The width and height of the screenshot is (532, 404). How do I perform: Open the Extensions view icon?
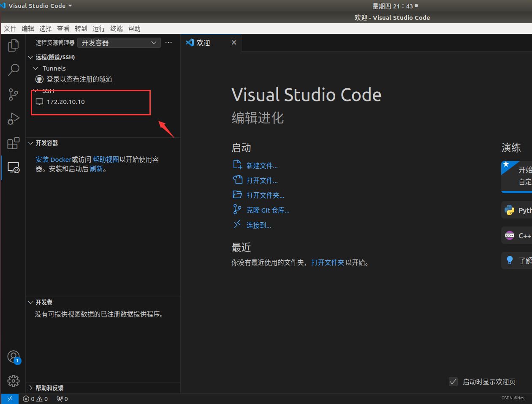pyautogui.click(x=14, y=143)
